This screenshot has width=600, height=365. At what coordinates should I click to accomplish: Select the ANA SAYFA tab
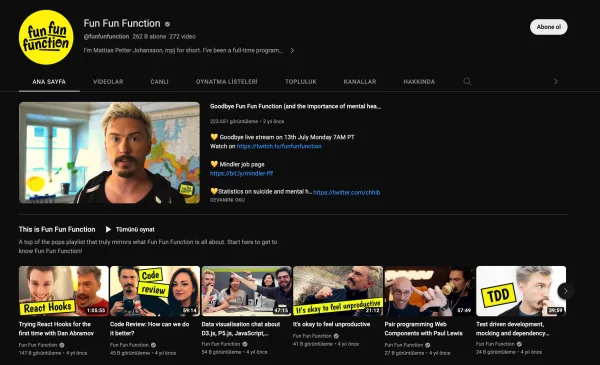pyautogui.click(x=49, y=82)
